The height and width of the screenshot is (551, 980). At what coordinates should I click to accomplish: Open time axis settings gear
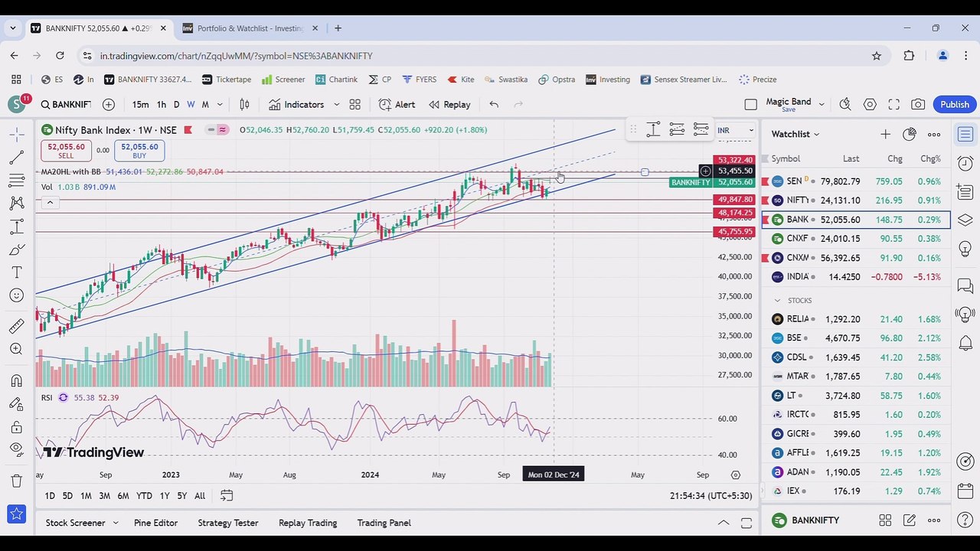tap(736, 474)
